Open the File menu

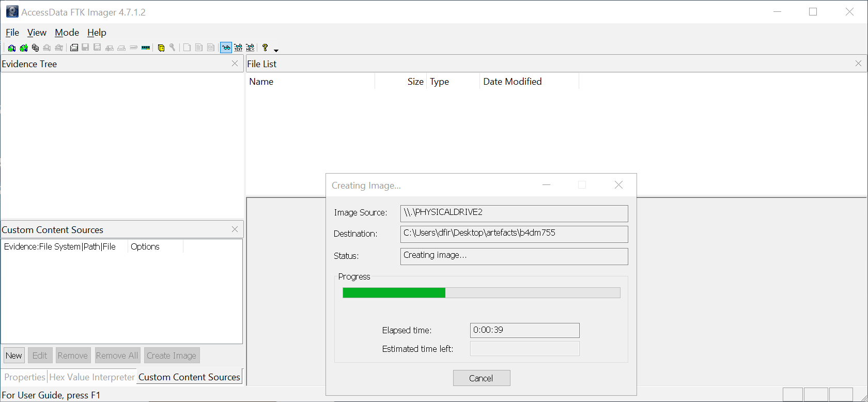pos(12,33)
